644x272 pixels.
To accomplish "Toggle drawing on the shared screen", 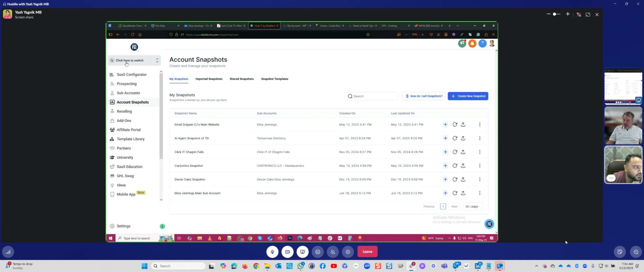I will tap(579, 14).
